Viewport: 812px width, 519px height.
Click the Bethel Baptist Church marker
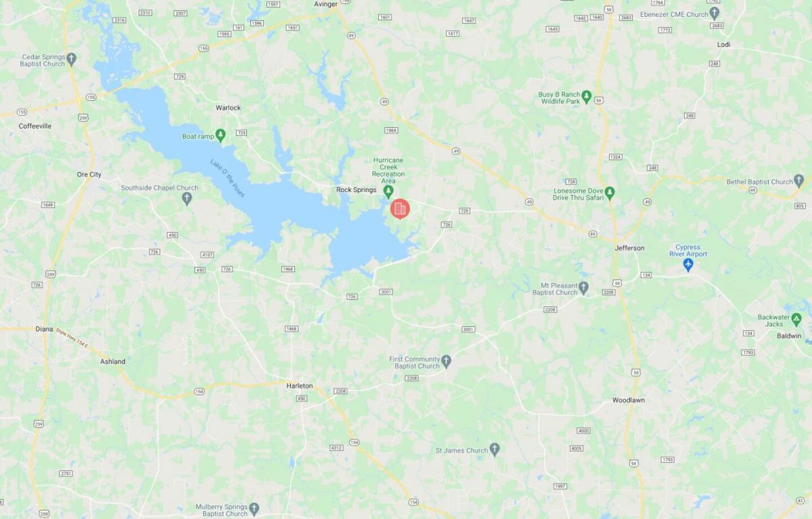point(799,181)
